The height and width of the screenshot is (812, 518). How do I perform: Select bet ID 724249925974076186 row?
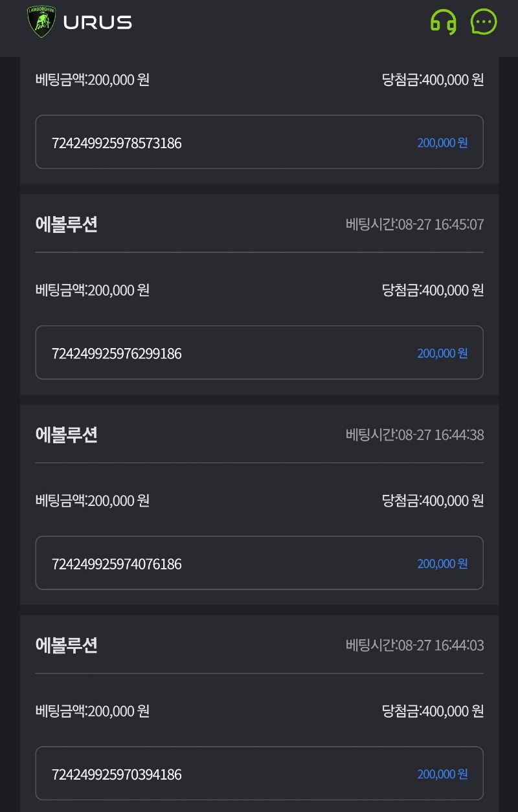click(x=259, y=563)
